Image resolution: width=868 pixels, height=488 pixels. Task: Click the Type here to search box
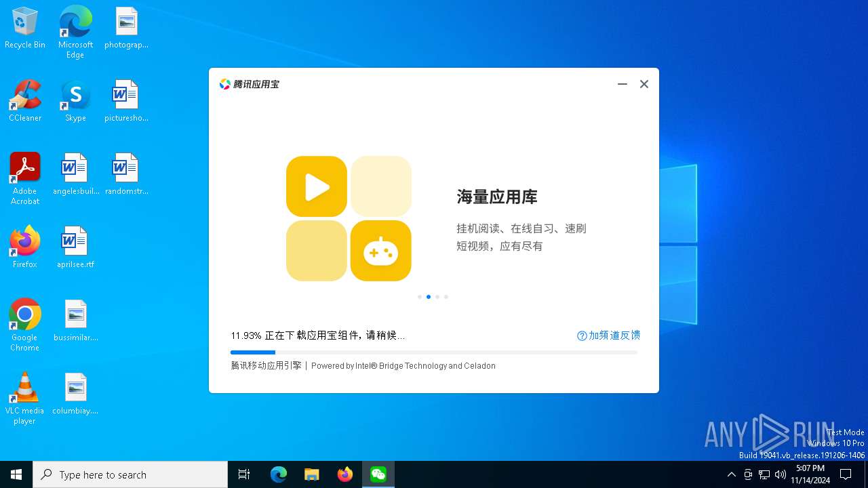tap(130, 474)
